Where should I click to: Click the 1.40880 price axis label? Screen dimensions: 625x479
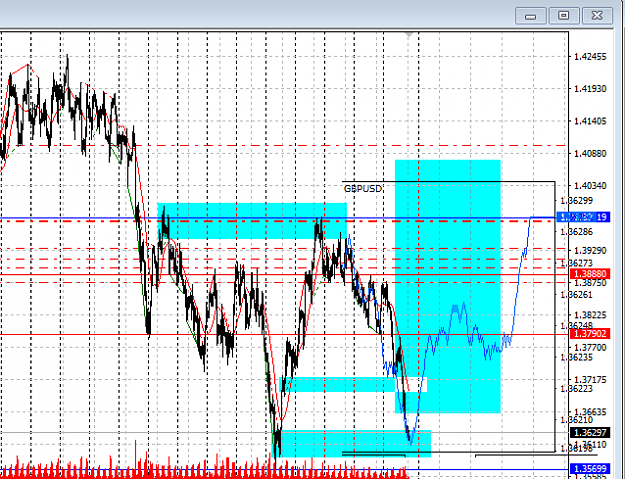pyautogui.click(x=590, y=153)
